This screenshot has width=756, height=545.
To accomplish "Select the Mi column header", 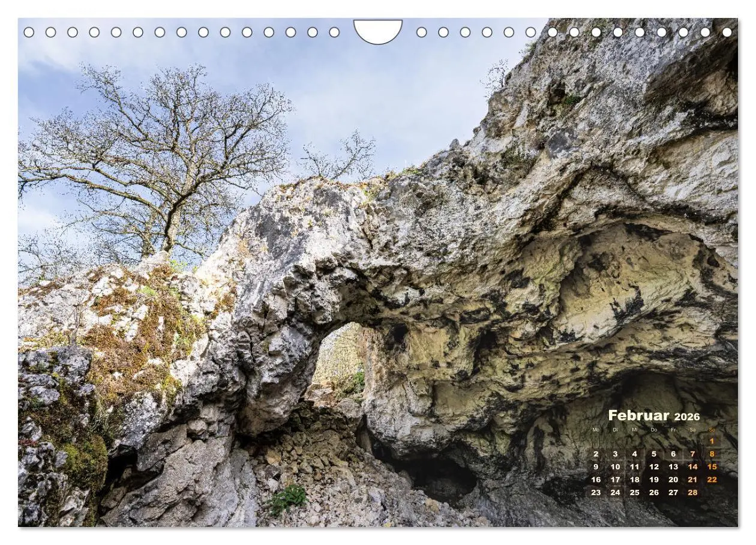I will tap(634, 430).
